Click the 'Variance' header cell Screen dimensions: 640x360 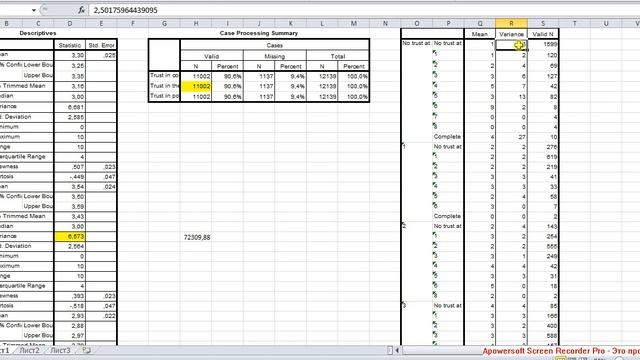pyautogui.click(x=511, y=34)
